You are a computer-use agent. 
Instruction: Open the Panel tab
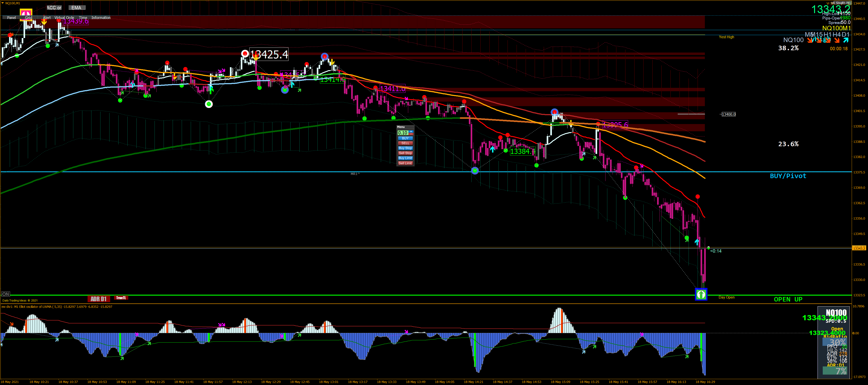[x=12, y=18]
